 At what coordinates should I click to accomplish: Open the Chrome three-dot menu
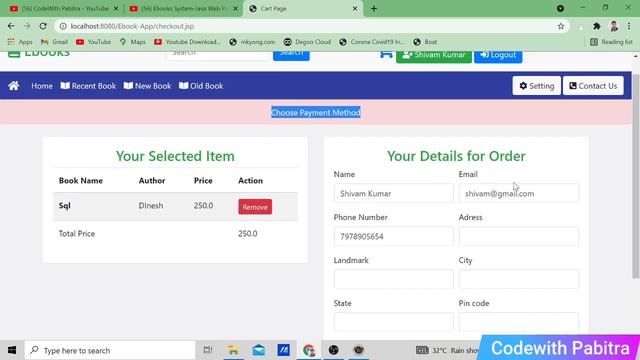coord(629,26)
